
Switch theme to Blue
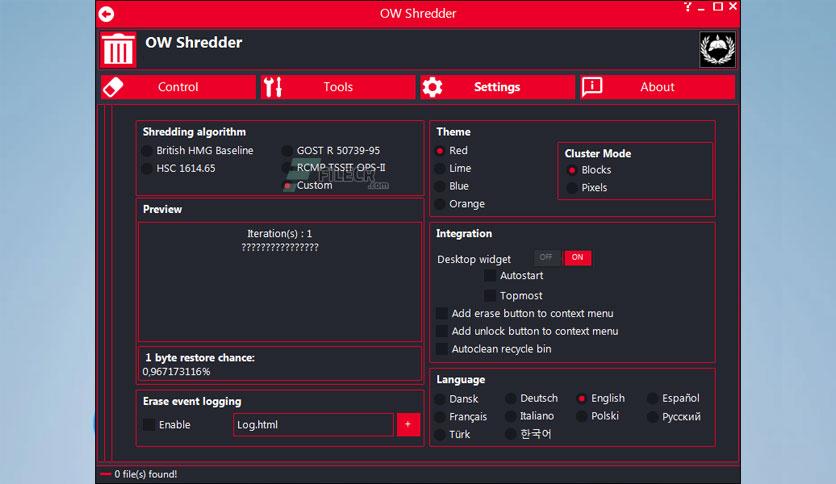452,186
